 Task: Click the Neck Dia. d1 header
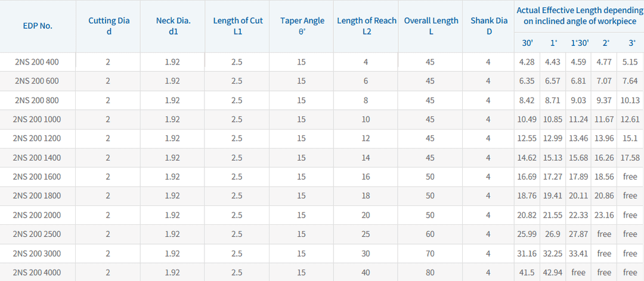tap(173, 26)
